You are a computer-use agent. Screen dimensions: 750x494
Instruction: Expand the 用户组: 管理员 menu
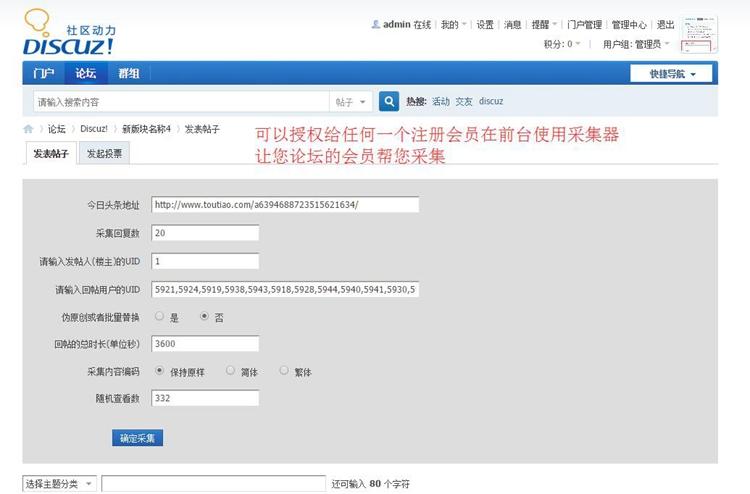click(x=638, y=44)
